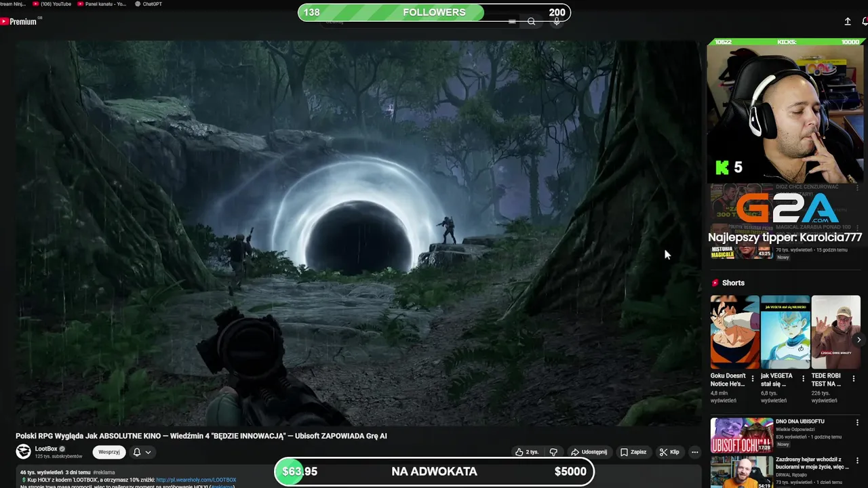Open the 'jak VEGETA stał się' short thumbnail

tap(785, 332)
